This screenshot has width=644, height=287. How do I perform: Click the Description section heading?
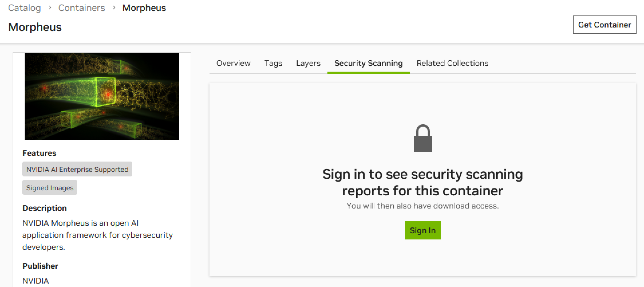45,208
